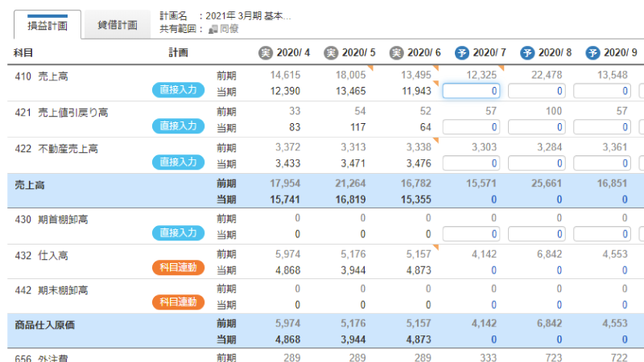Focus 430 期首棚卸高 input for 2020/9
The width and height of the screenshot is (644, 362).
tap(602, 234)
